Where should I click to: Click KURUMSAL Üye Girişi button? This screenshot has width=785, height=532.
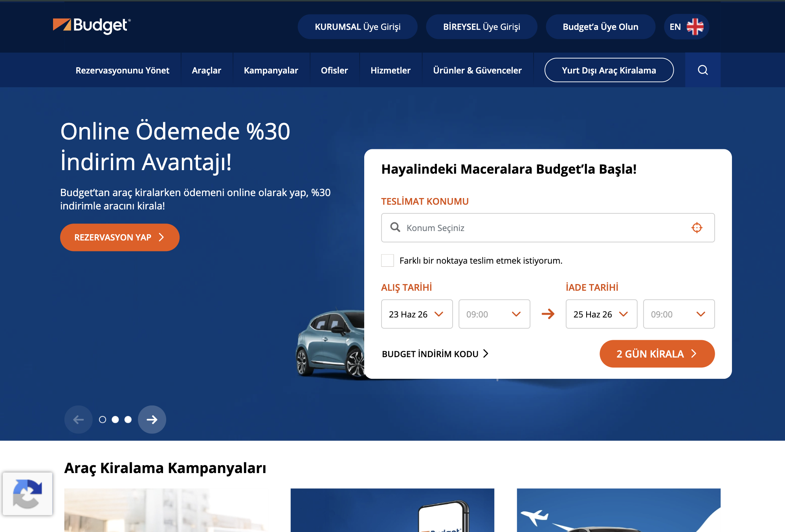pos(358,27)
